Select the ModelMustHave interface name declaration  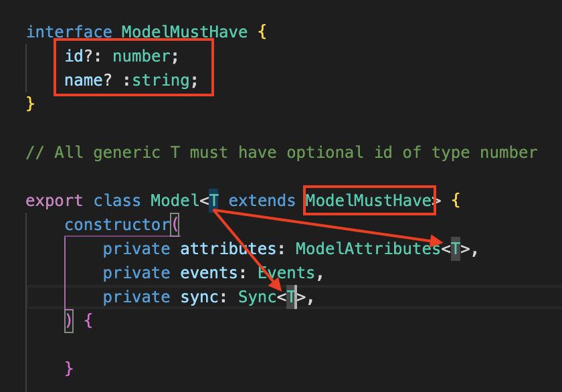(185, 32)
